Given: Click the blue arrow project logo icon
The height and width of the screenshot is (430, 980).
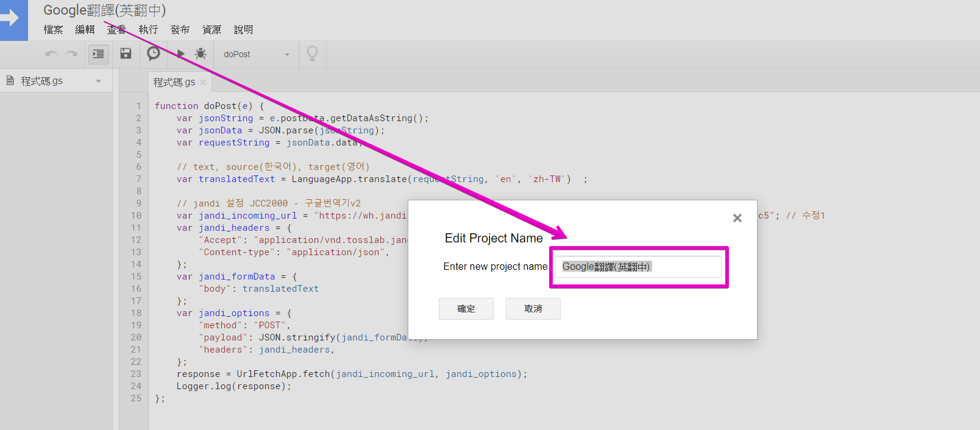Looking at the screenshot, I should (x=13, y=19).
